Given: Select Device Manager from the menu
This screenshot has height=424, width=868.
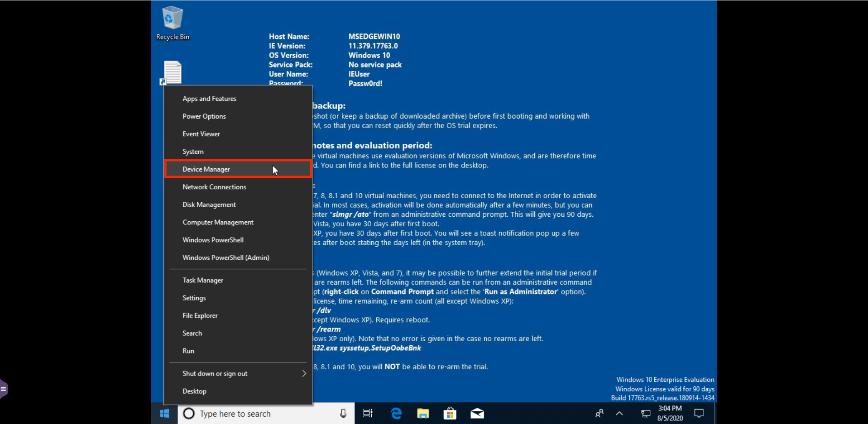Looking at the screenshot, I should click(206, 169).
